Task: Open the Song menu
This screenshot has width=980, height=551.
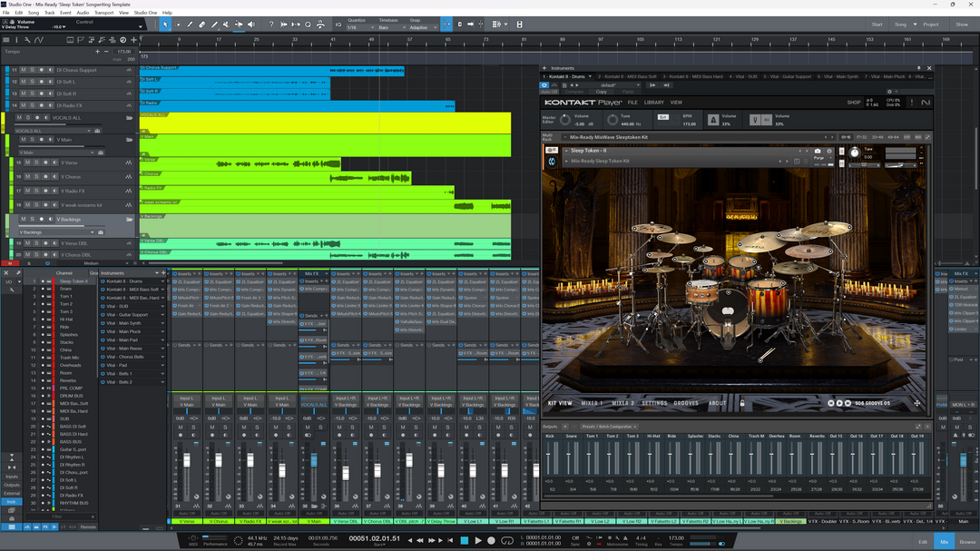Action: pos(34,13)
